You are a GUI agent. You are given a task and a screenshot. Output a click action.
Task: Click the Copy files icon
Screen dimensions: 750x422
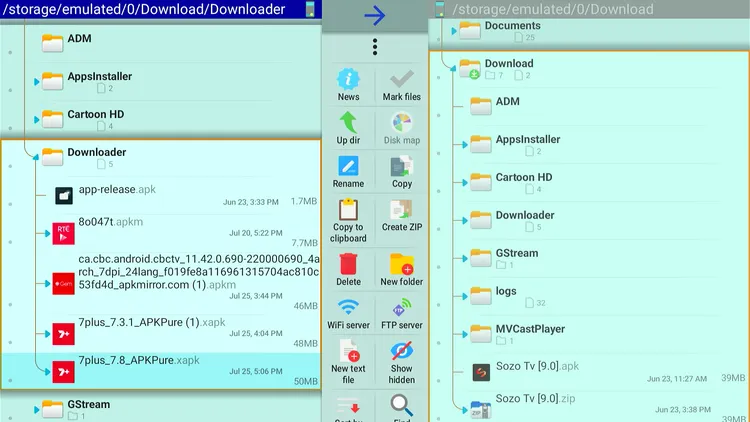point(402,166)
